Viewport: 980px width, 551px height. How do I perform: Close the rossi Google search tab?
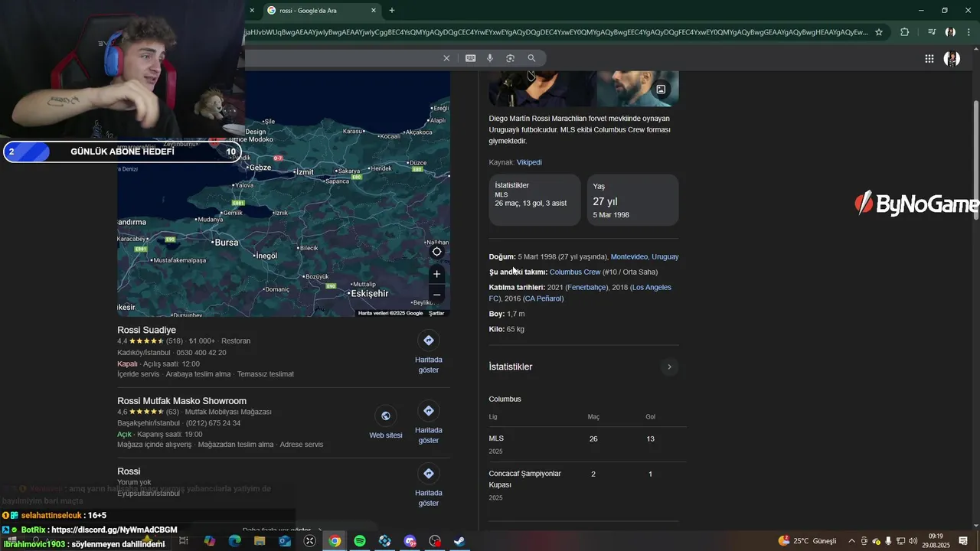[374, 11]
